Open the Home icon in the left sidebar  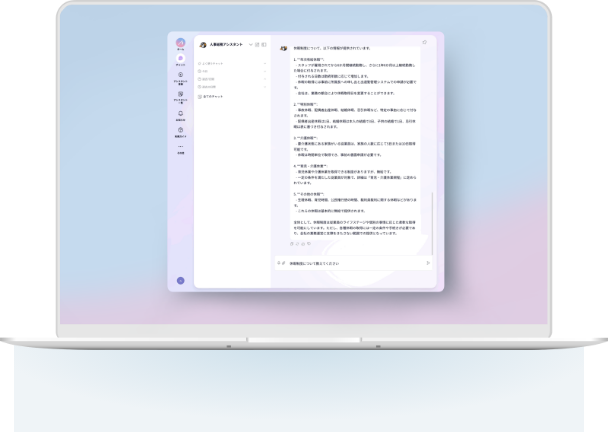point(180,44)
